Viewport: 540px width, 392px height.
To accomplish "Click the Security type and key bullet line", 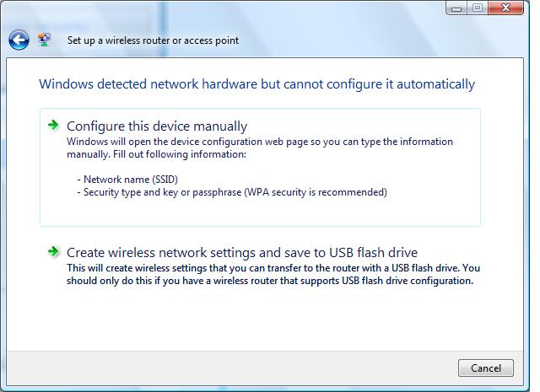I will (x=232, y=192).
